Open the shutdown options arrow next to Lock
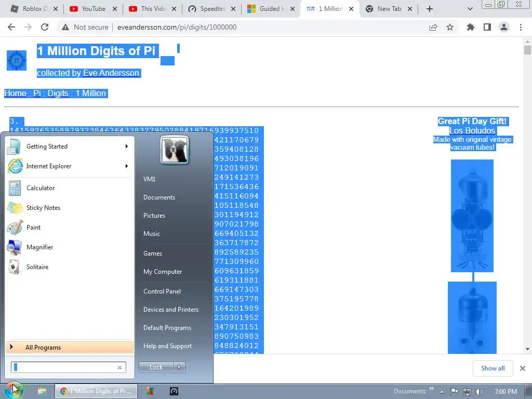This screenshot has width=532, height=399. [179, 367]
